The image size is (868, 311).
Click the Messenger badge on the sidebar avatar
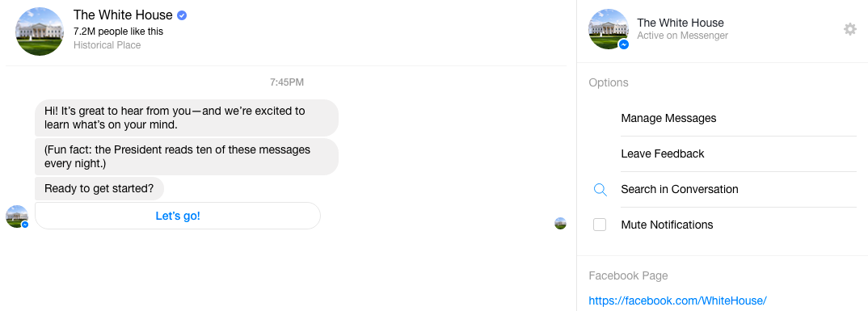click(623, 44)
